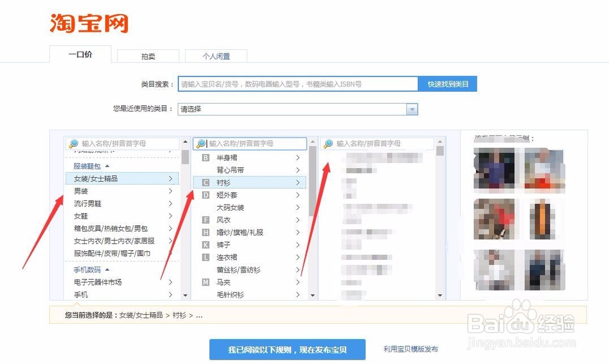This screenshot has height=364, width=609.
Task: Expand arrow next to 短外套
Action: [x=298, y=195]
